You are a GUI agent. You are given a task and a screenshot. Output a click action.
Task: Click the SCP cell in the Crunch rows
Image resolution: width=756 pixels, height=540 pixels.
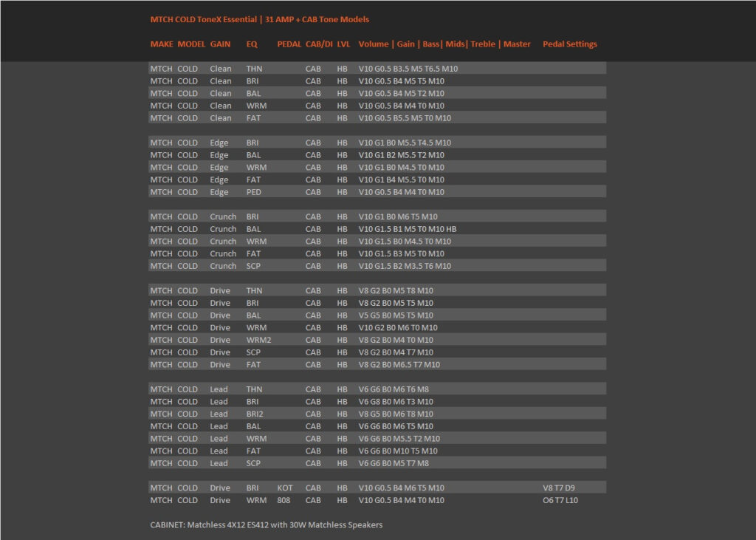point(253,265)
